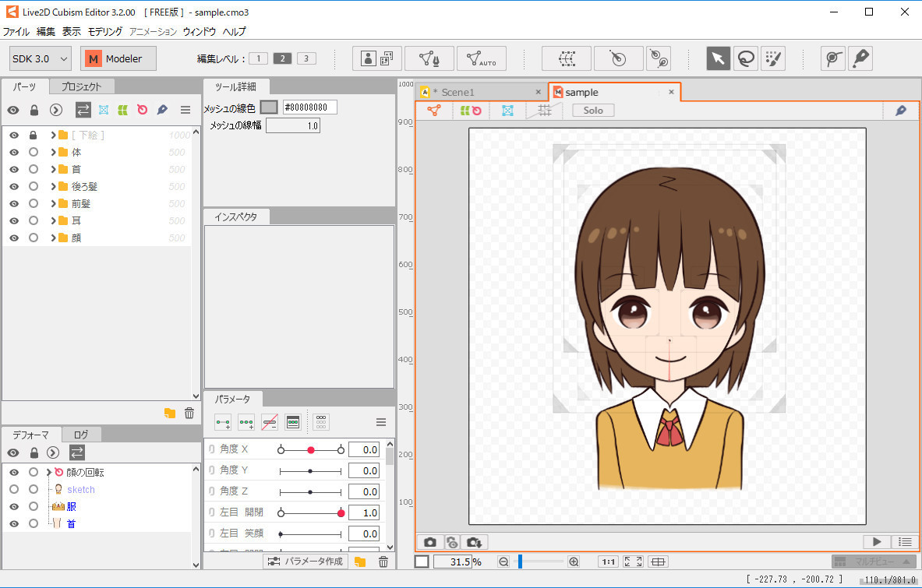922x588 pixels.
Task: Activate the Brush selection tool
Action: pyautogui.click(x=774, y=58)
